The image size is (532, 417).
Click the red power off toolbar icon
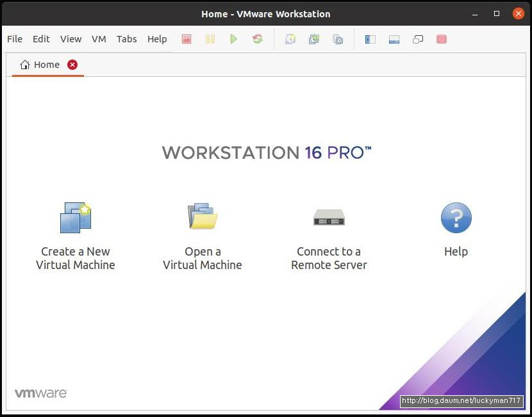pyautogui.click(x=187, y=39)
